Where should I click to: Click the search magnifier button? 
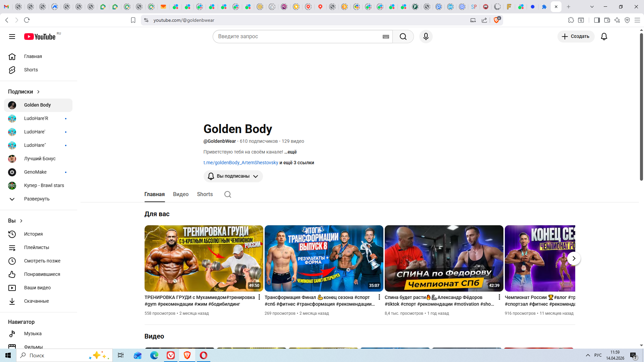point(403,37)
